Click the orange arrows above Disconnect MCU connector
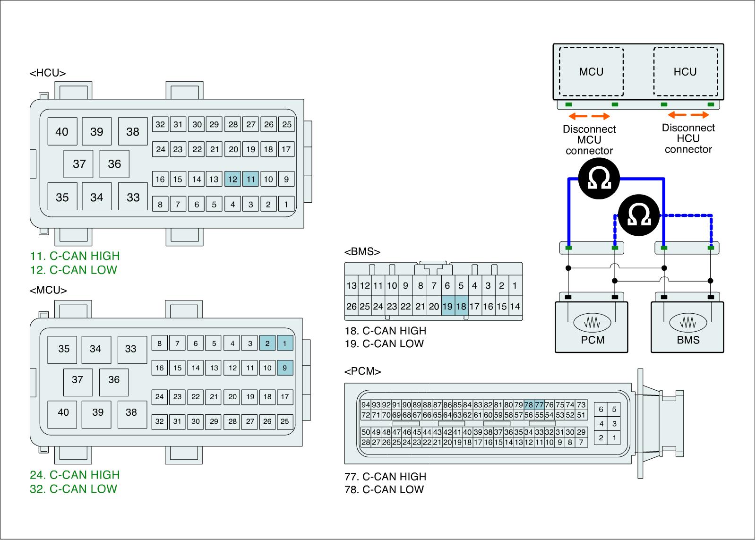756x540 pixels. (x=589, y=116)
